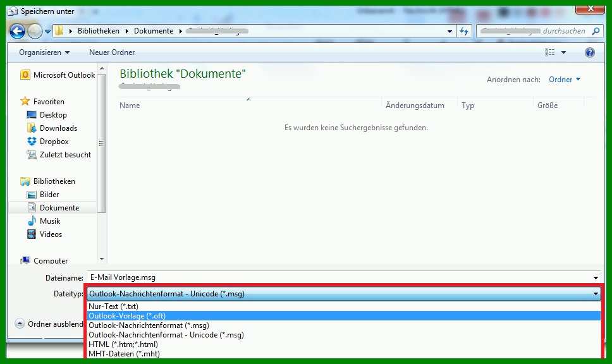Create a folder with Neuer Ordner
Viewport: 612px width, 364px height.
click(112, 52)
